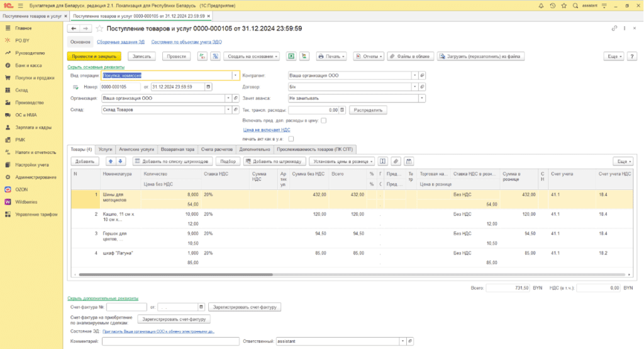Open the history clock icon in title bar
Viewport: 644px width, 349px height.
[x=552, y=5]
